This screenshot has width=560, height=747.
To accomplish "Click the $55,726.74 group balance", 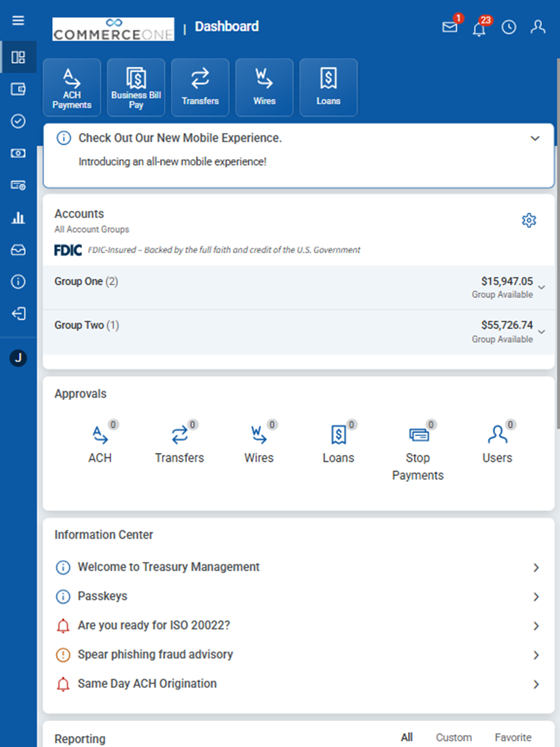I will [507, 325].
